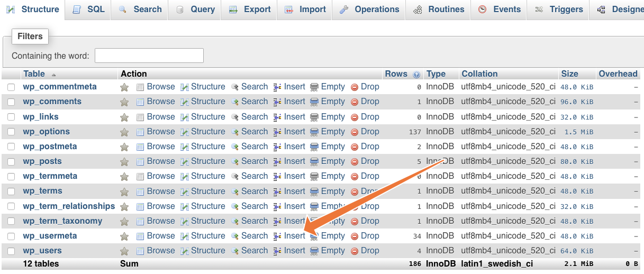Sort tables by the Collation column
Viewport: 644px width, 274px height.
479,74
